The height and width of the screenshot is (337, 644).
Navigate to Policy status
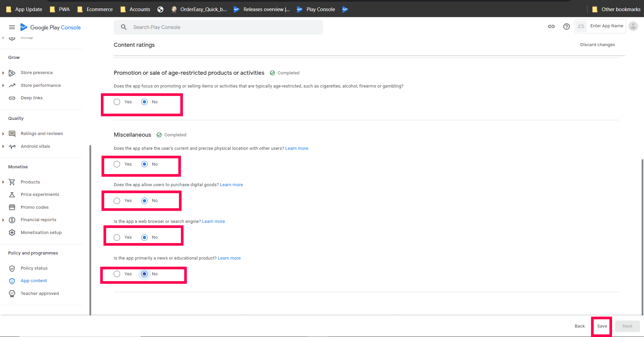(x=34, y=268)
